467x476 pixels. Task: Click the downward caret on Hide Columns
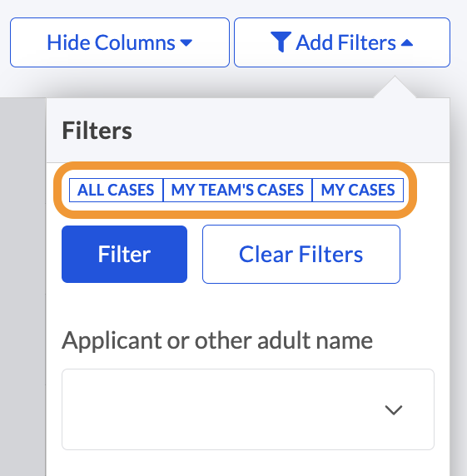pos(186,42)
